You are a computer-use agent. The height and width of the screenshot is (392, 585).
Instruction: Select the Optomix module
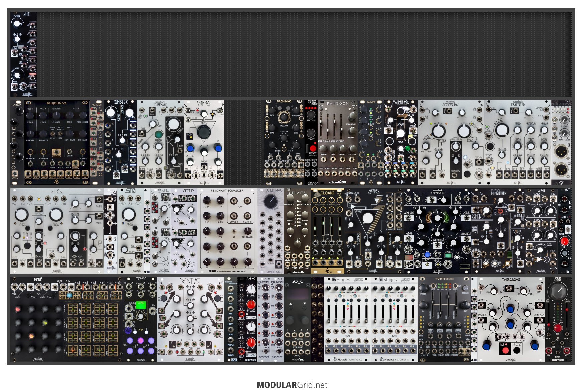(x=184, y=231)
